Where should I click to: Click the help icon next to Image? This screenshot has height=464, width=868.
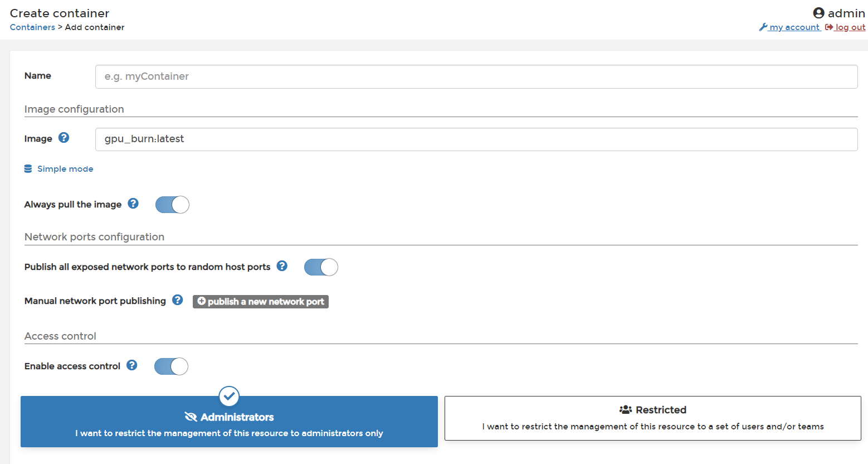coord(64,138)
